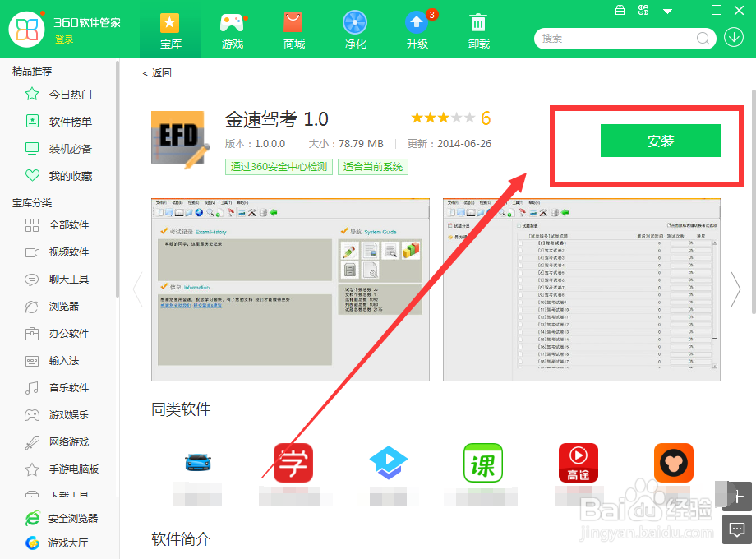Screen dimensions: 756x559
Task: Click the star rating of 金速驾考
Action: (x=443, y=118)
